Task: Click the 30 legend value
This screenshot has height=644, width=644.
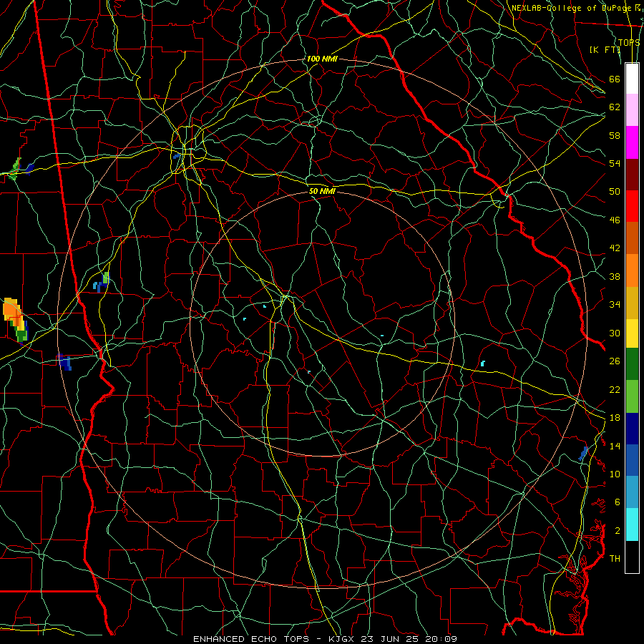Action: tap(615, 333)
